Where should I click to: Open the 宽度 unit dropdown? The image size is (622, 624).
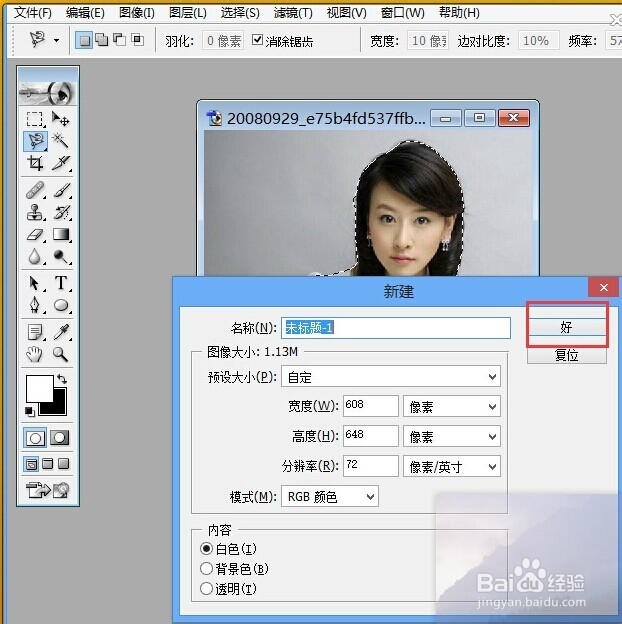pos(452,406)
